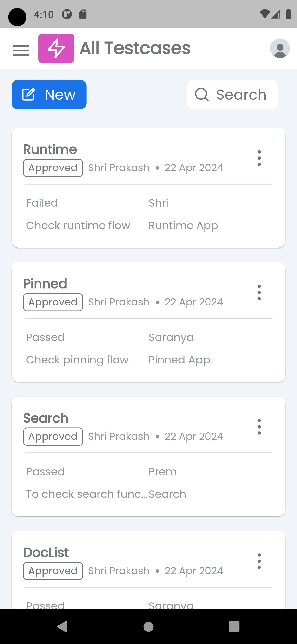Click the Approved badge on Pinned
297x644 pixels.
(x=53, y=302)
